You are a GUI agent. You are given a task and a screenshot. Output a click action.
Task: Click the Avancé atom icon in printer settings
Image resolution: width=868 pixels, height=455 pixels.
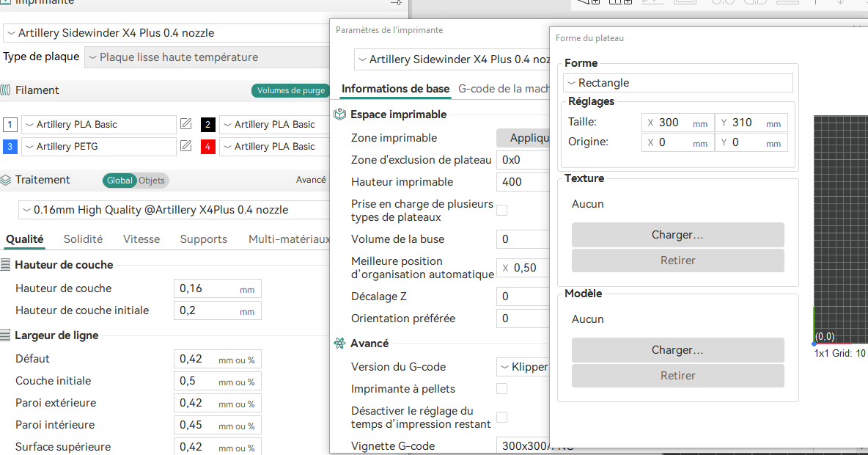(x=340, y=343)
